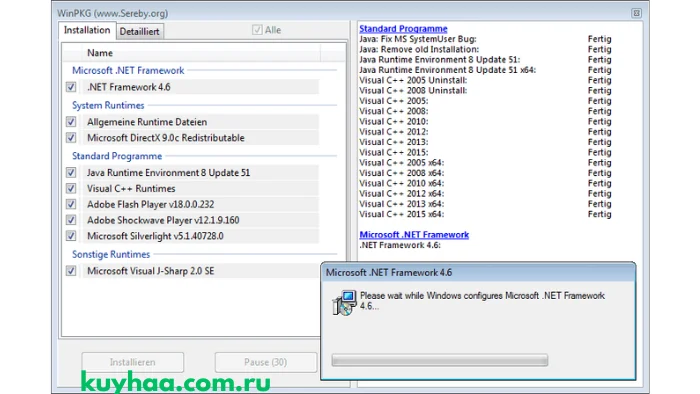Toggle Adobe Shockwave Player v12.1.9.160 checkbox
Viewport: 700px width, 394px height.
71,220
